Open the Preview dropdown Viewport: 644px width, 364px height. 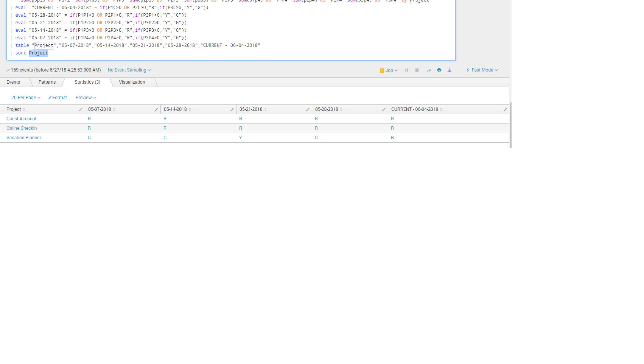[x=86, y=98]
